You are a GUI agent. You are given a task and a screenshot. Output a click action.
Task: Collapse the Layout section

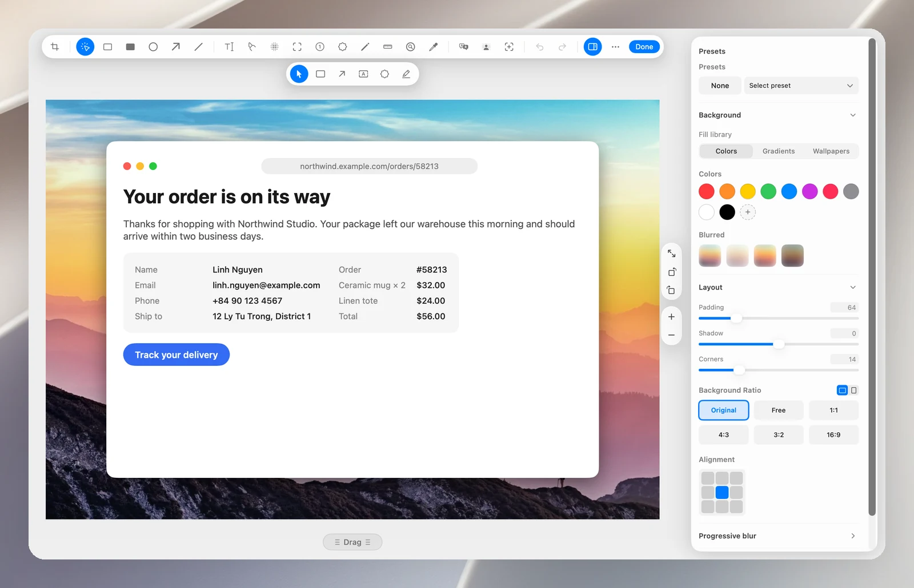click(x=853, y=288)
